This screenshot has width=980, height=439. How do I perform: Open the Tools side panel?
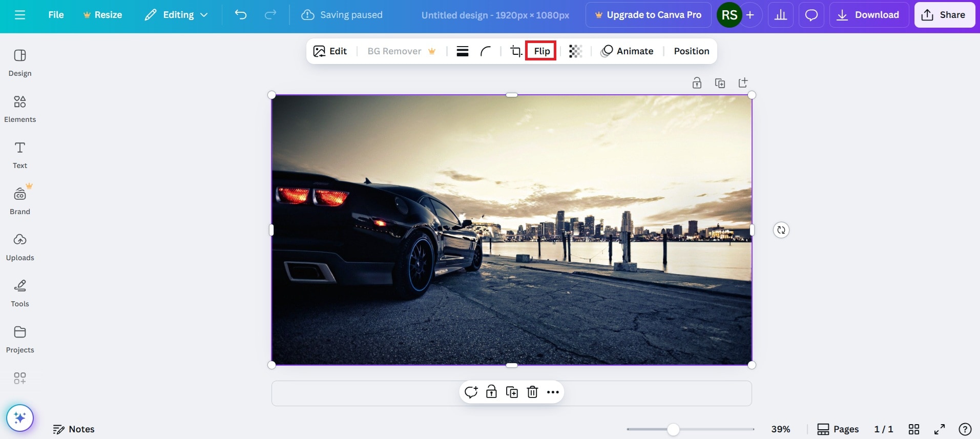20,293
